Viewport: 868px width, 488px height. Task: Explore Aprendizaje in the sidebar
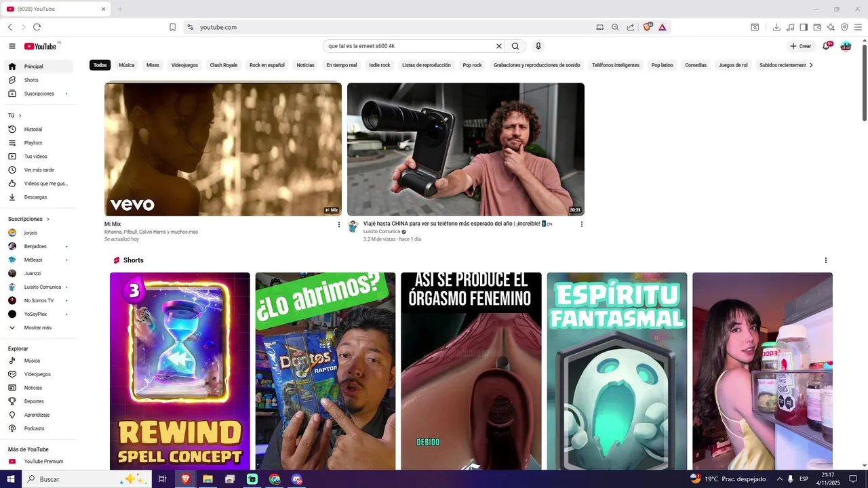click(x=39, y=415)
